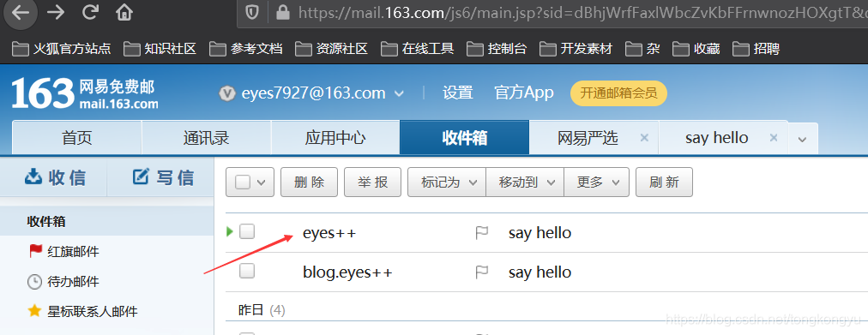Click the 举报 button
Screen dimensions: 868x335
click(x=372, y=182)
